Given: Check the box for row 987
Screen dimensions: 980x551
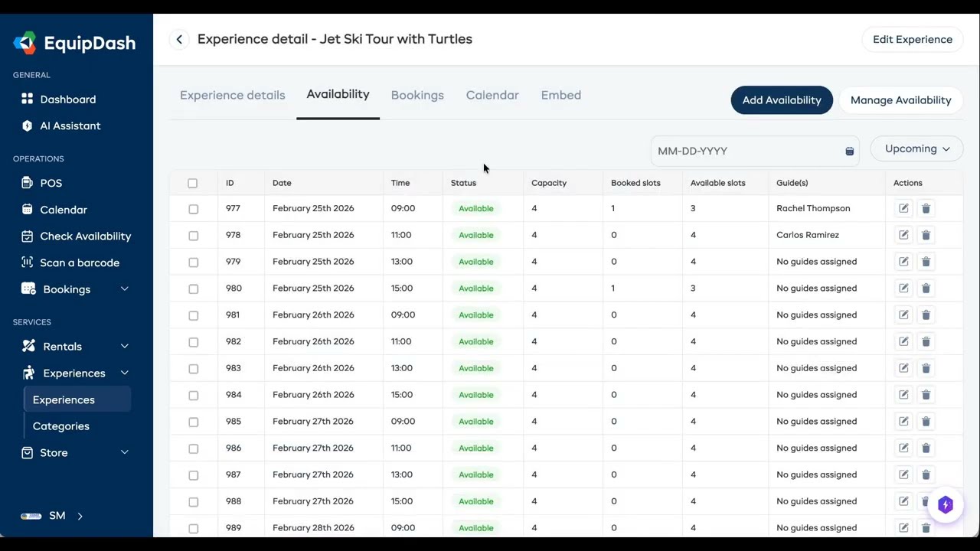Looking at the screenshot, I should click(193, 475).
